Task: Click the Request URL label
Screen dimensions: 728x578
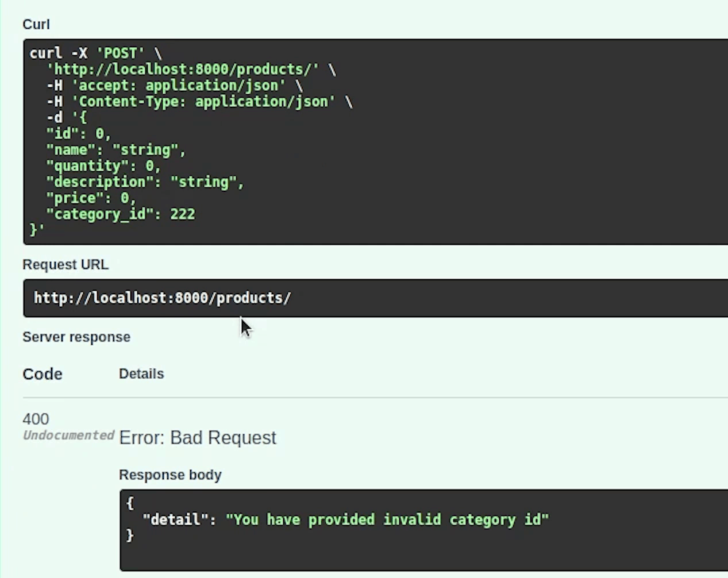Action: tap(66, 264)
